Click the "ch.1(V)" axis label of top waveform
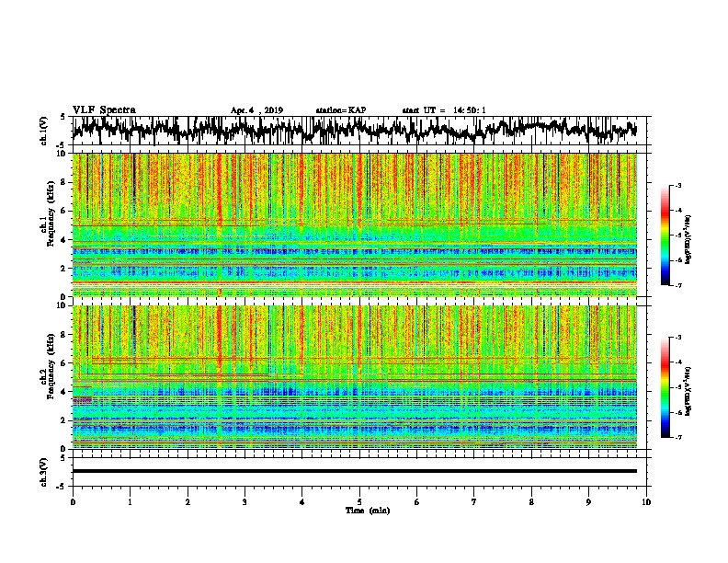728x563 pixels. [43, 130]
